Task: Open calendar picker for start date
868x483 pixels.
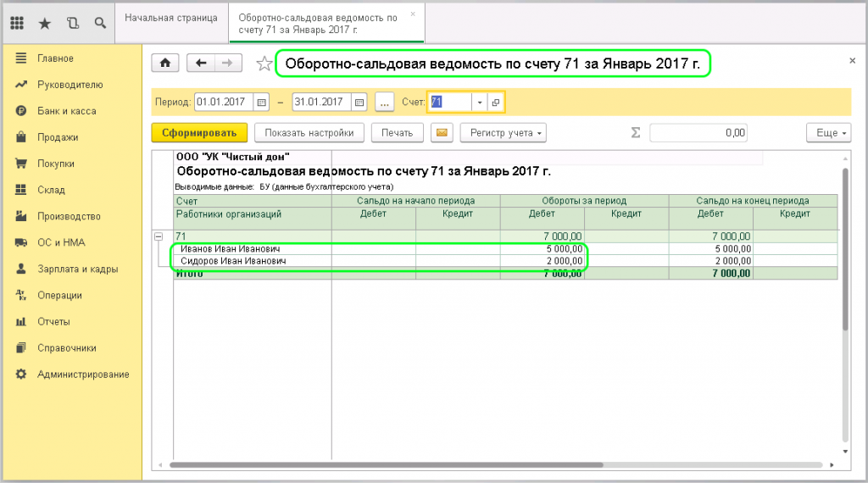Action: point(261,103)
